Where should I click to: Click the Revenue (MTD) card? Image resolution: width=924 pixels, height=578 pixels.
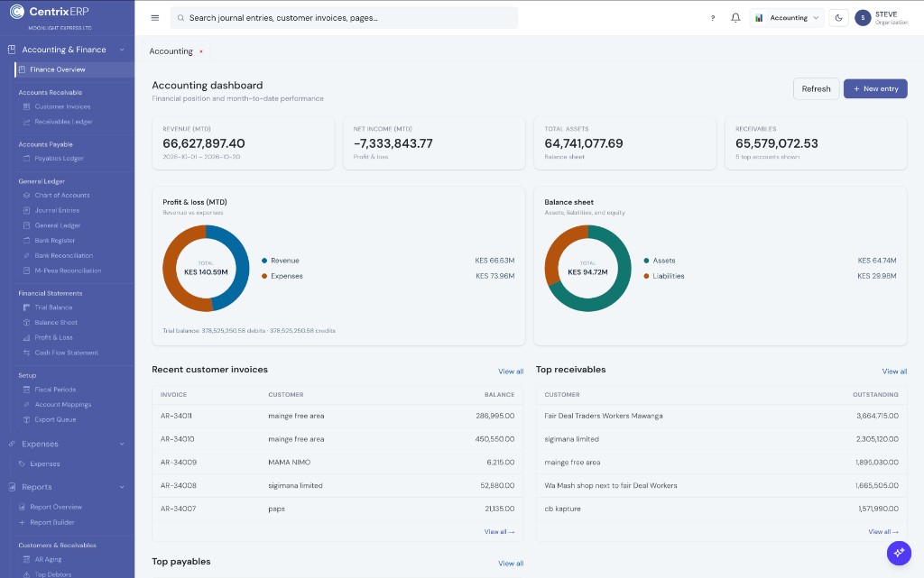click(x=243, y=143)
